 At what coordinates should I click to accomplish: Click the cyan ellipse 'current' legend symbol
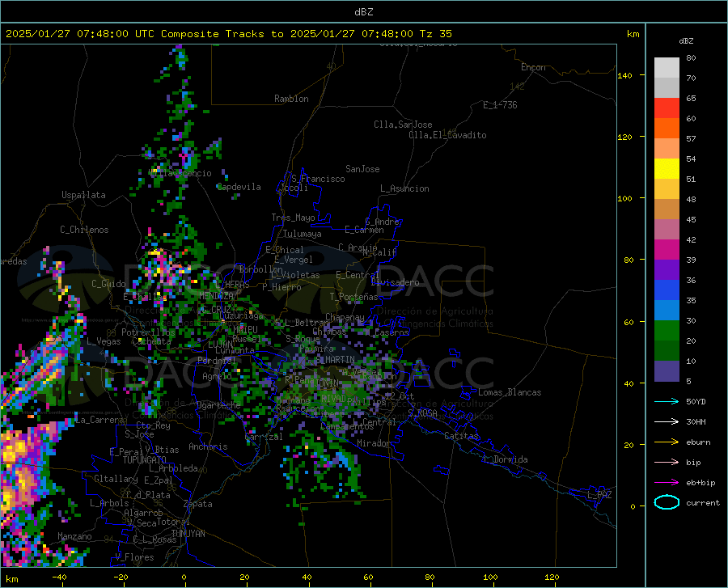coord(667,502)
